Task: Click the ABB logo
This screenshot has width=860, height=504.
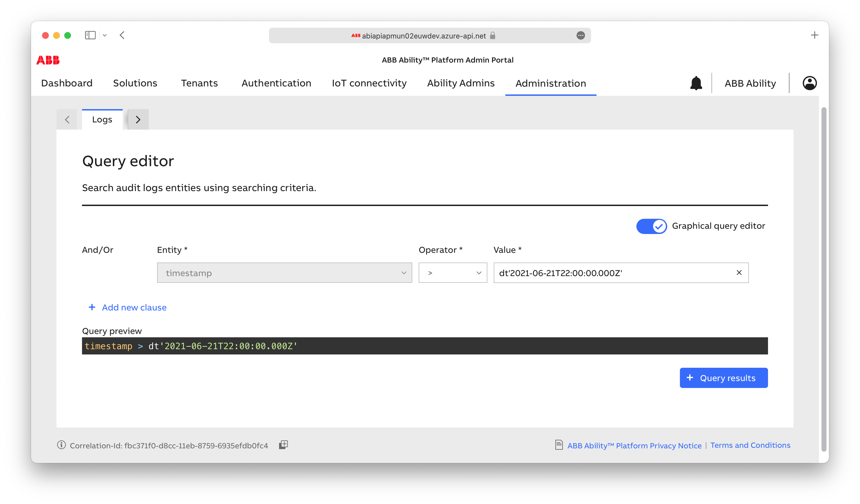Action: pos(48,60)
